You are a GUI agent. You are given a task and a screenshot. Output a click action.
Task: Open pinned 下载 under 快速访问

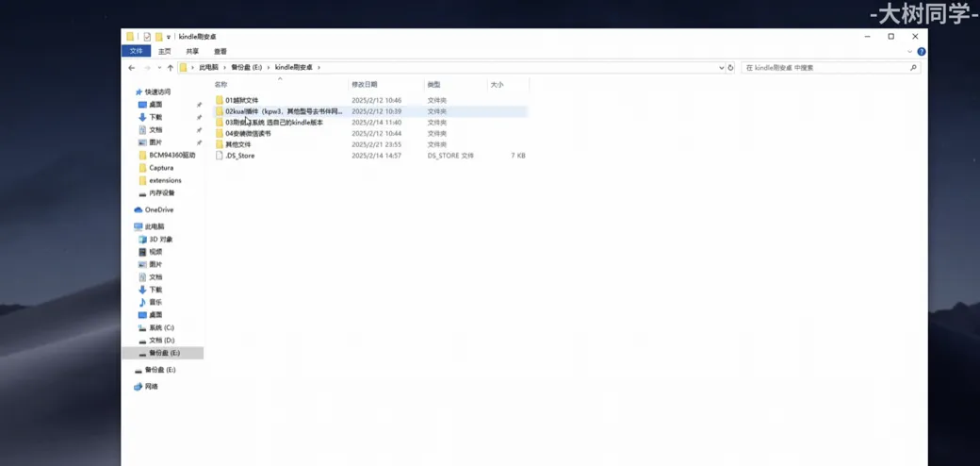[x=155, y=117]
